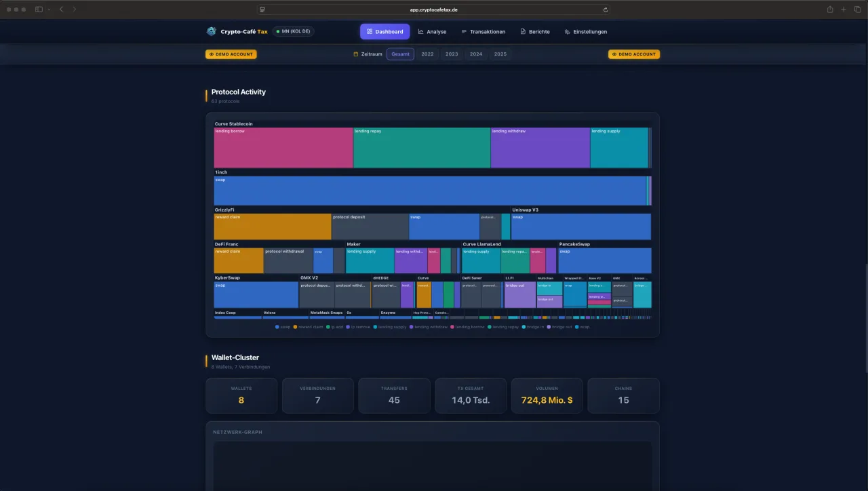Select the KyberSwap swap block
868x491 pixels.
click(x=256, y=295)
